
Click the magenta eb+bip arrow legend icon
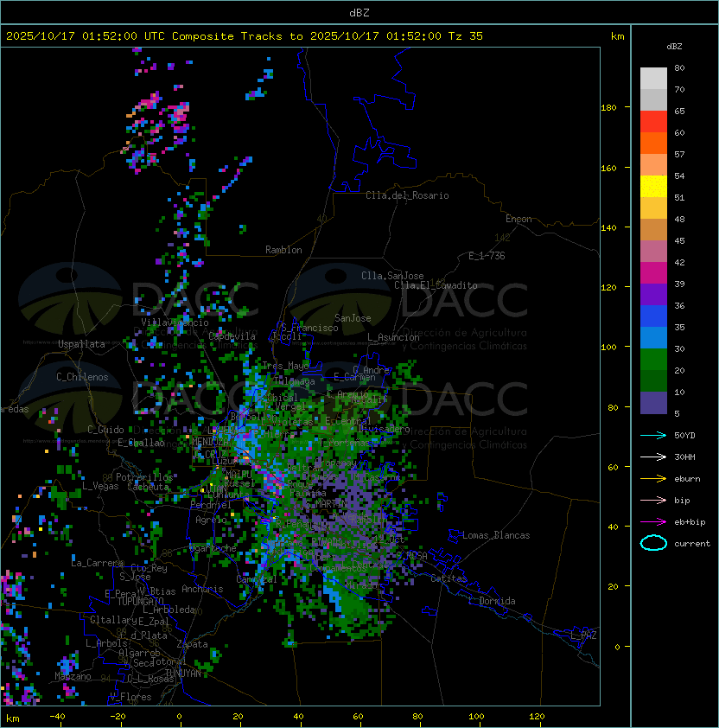pos(653,522)
